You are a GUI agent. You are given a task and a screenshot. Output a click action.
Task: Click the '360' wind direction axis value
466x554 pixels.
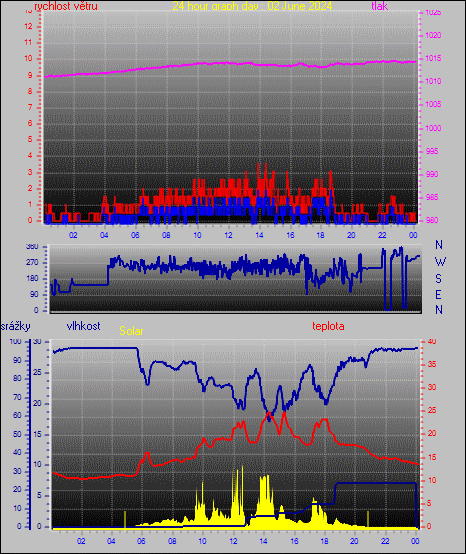tap(32, 247)
